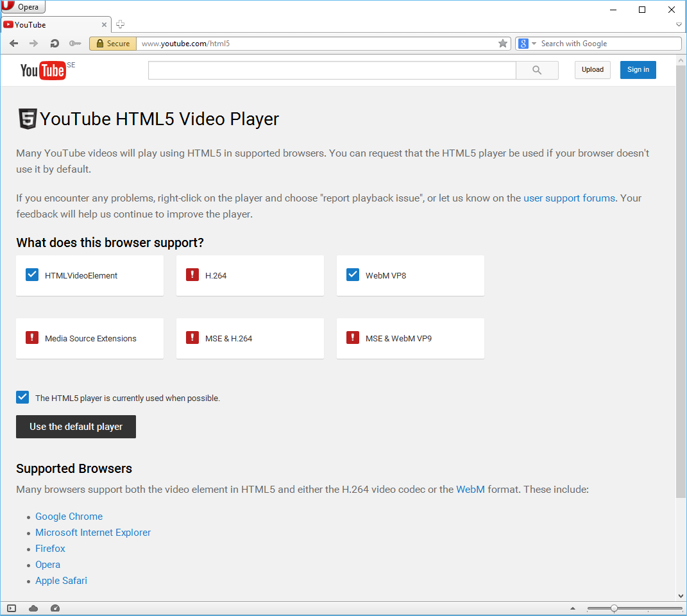The image size is (687, 616).
Task: Click the WebM VP8 check icon
Action: pos(353,275)
